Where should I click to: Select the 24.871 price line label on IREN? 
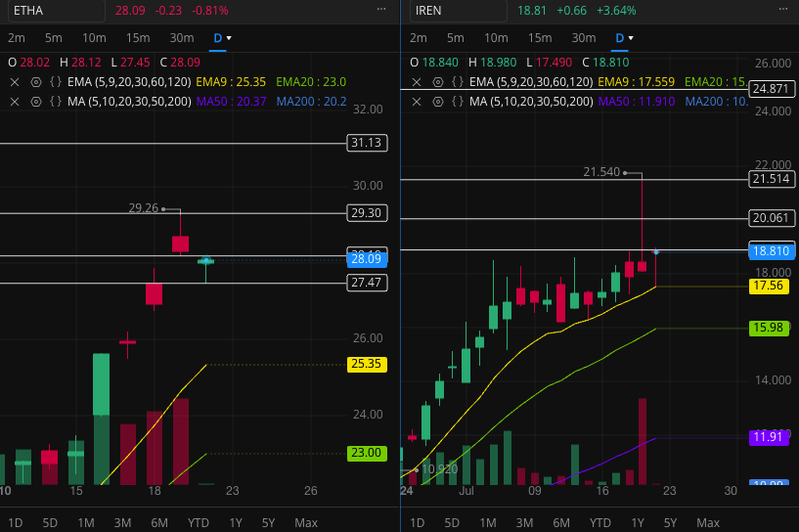coord(772,89)
